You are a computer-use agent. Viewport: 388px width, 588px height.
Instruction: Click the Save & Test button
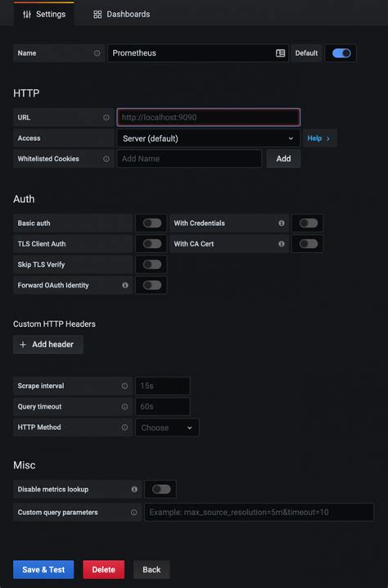(43, 570)
